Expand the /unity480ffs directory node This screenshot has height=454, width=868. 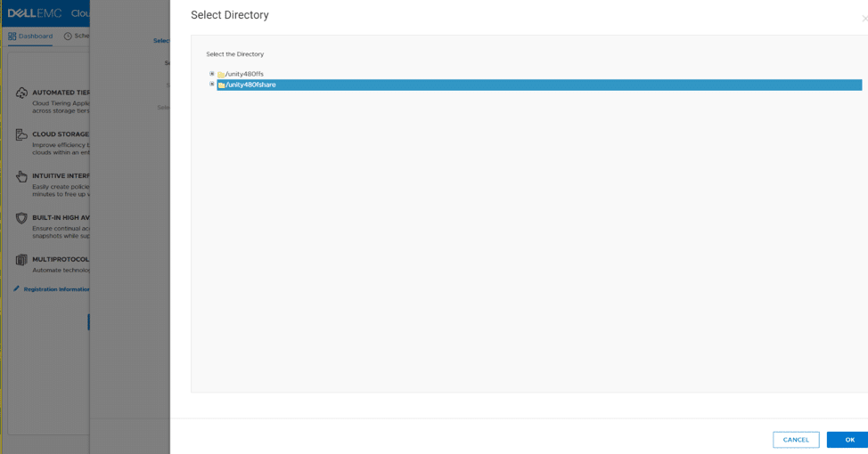(x=212, y=74)
